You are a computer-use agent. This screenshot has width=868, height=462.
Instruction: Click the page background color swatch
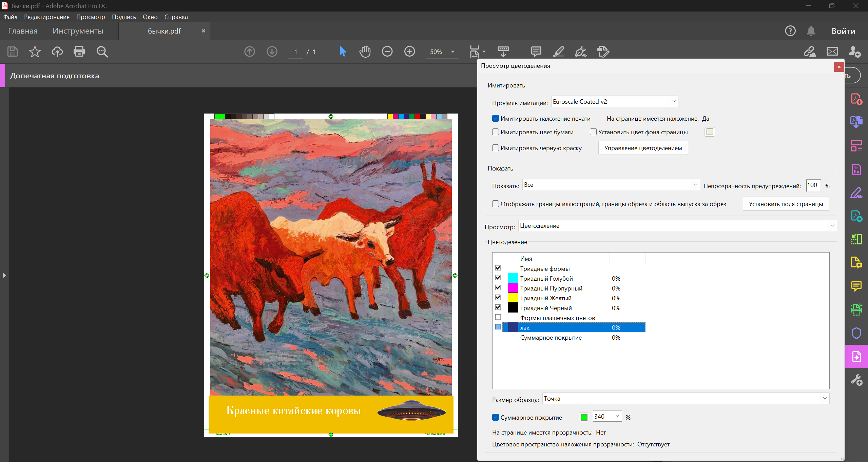pyautogui.click(x=710, y=132)
